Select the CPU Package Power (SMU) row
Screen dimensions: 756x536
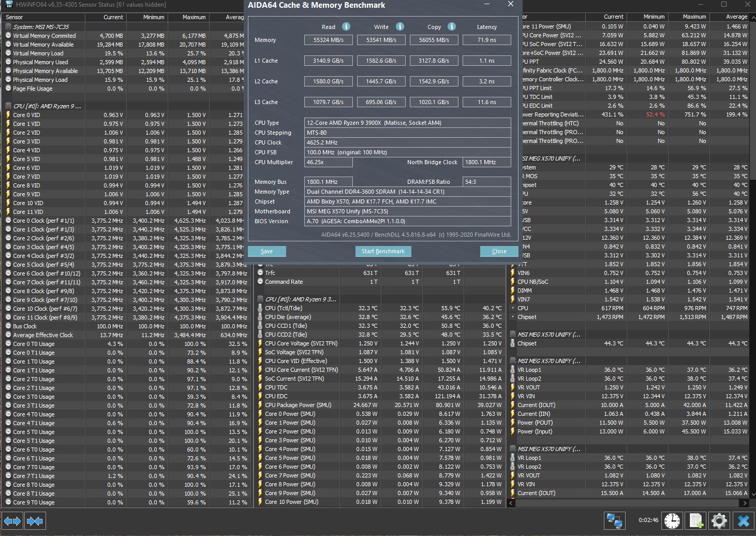click(380, 405)
